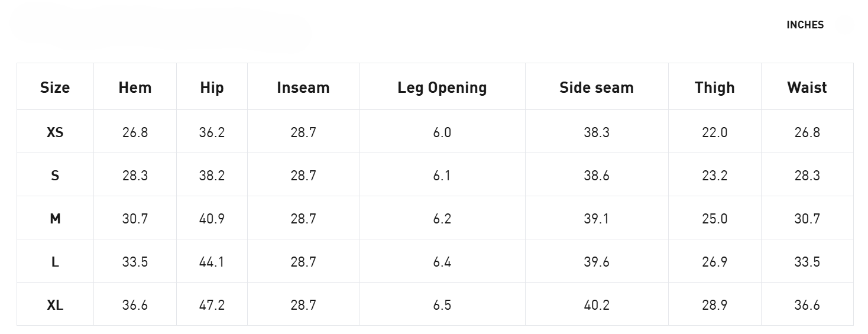The width and height of the screenshot is (868, 334).
Task: Click the Side seam column header
Action: 597,87
